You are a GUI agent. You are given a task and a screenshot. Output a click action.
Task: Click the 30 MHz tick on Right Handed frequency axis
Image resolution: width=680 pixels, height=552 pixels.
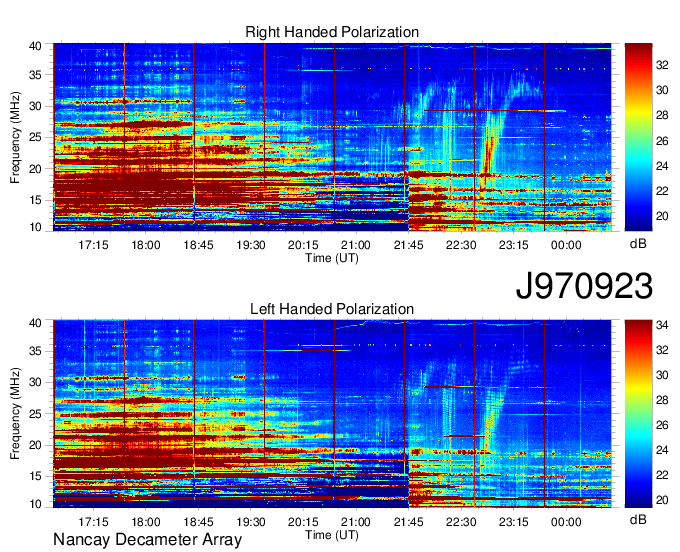tap(35, 106)
